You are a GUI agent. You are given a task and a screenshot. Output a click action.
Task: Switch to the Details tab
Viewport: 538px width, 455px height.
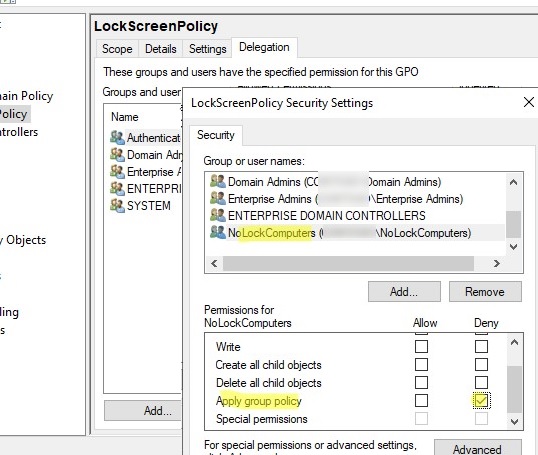[x=161, y=49]
